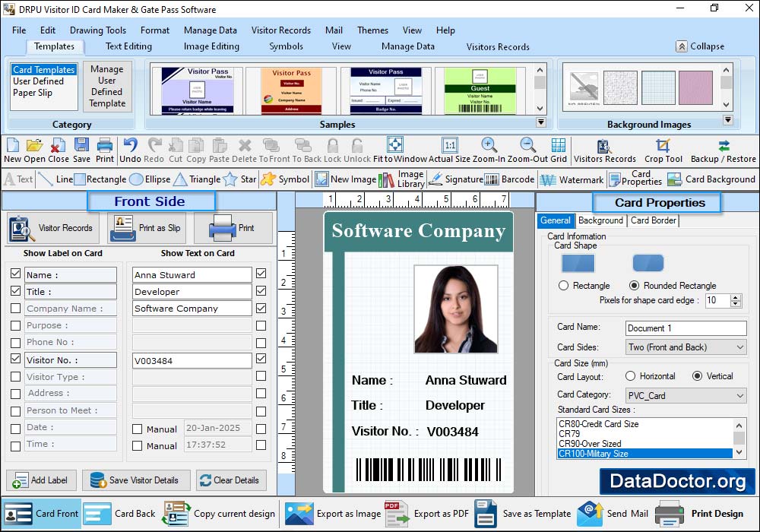Open the Image Library

pos(401,179)
